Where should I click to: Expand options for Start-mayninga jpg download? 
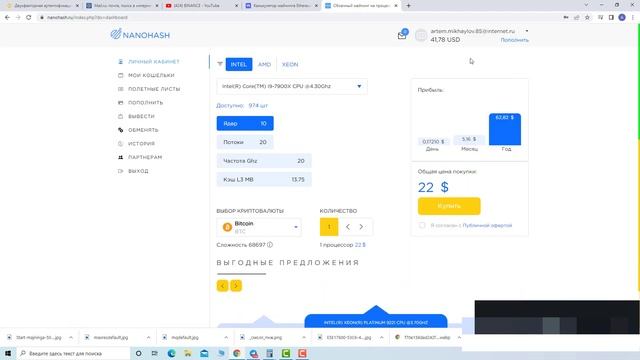(x=71, y=338)
